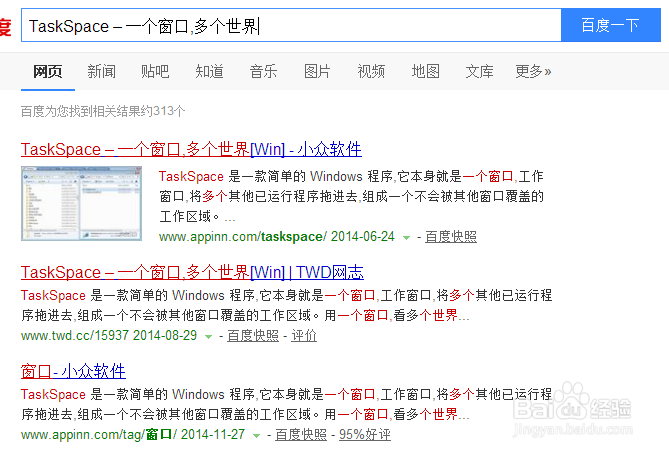669x453 pixels.
Task: Click the 95%好评 link
Action: (x=365, y=435)
